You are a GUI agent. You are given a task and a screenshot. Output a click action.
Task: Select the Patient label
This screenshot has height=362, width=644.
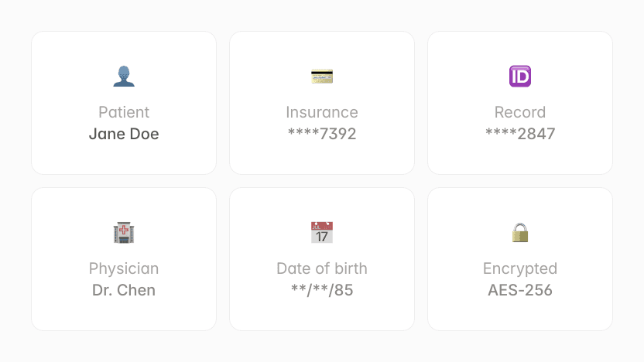tap(124, 112)
